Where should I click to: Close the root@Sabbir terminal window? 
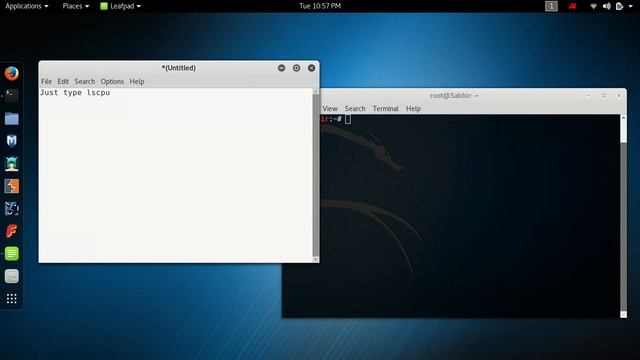tap(619, 96)
